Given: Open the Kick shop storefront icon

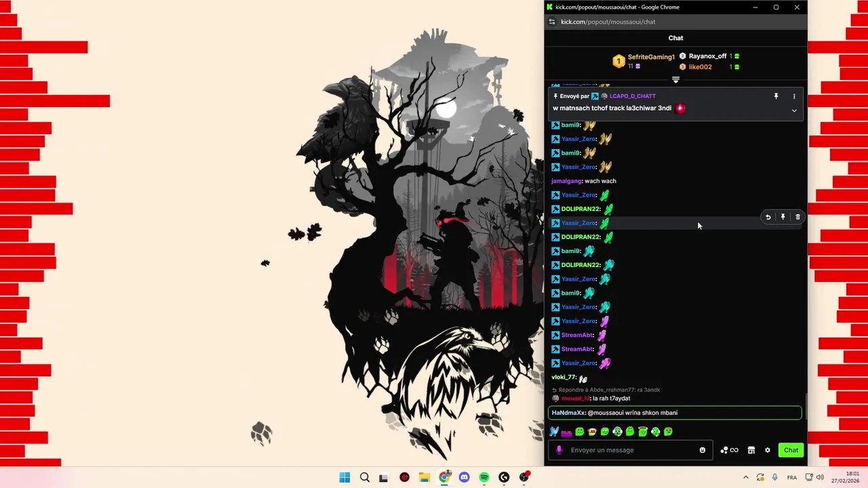Looking at the screenshot, I should [x=751, y=450].
